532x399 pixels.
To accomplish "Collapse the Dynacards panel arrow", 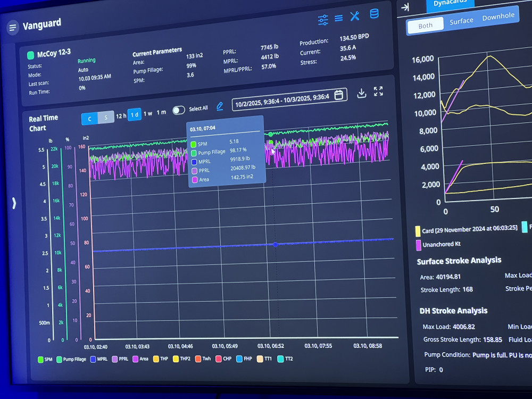I will [x=405, y=7].
